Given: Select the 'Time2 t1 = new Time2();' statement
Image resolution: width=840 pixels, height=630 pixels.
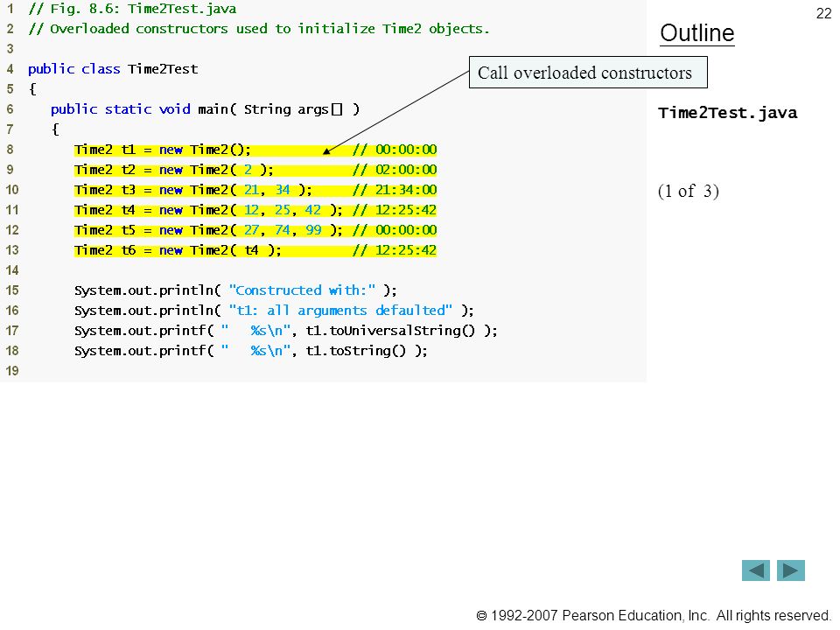Looking at the screenshot, I should coord(163,150).
